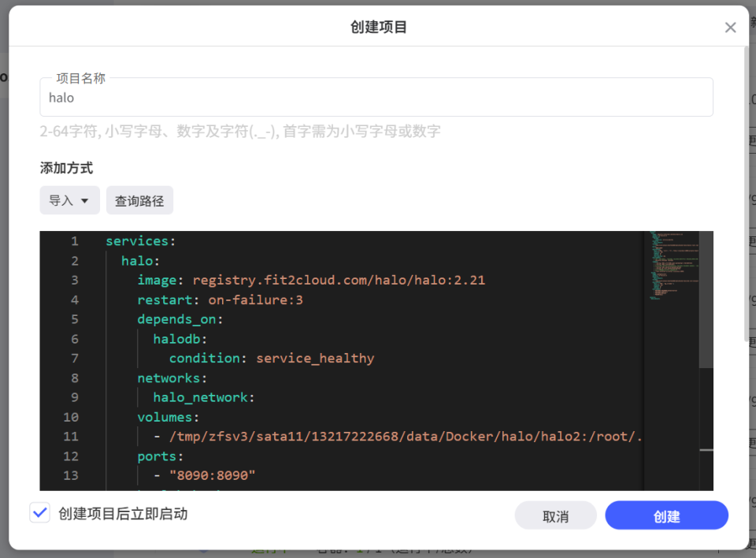Screen dimensions: 756x558
Task: Click the 项目名称 input field containing halo
Action: coord(376,97)
